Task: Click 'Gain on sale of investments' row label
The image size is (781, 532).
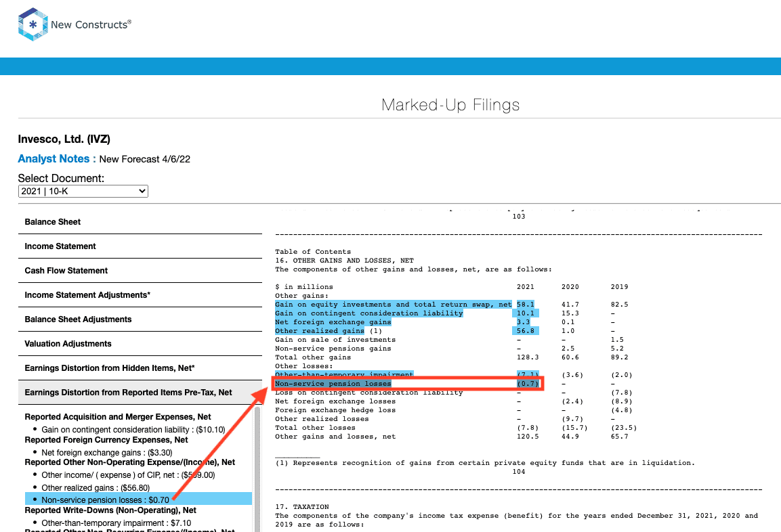Action: point(335,340)
